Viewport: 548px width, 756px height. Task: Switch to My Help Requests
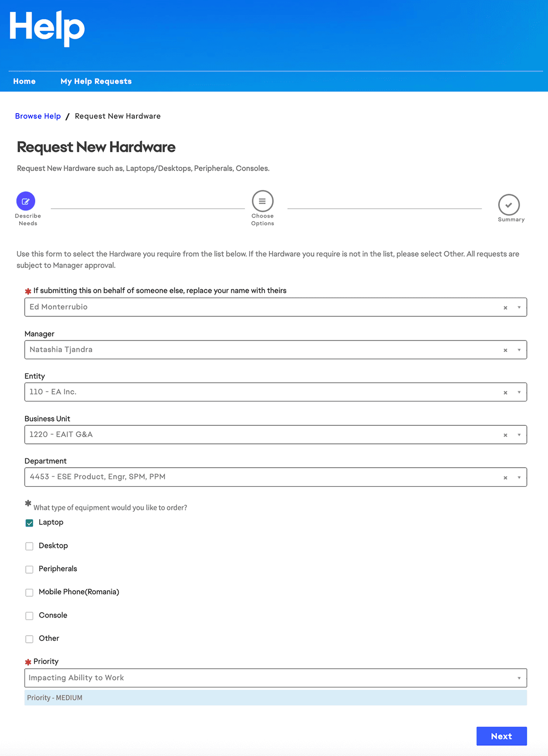pos(96,81)
